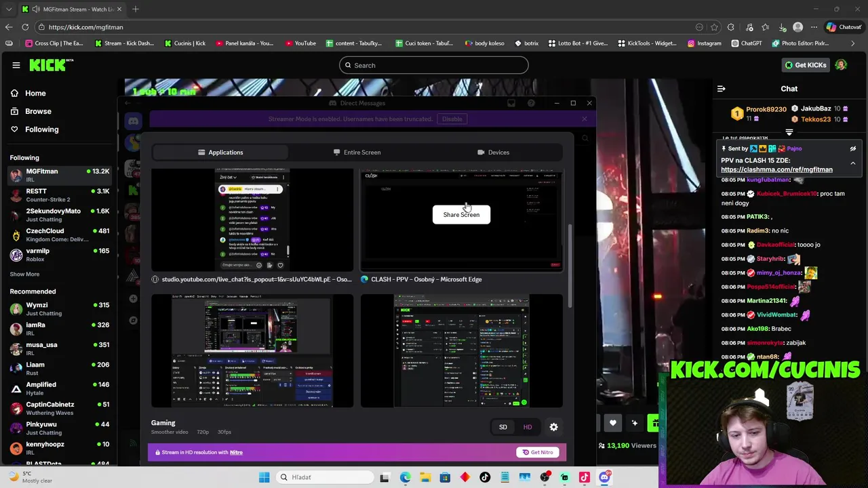Click Show More under Following
The image size is (868, 488).
[x=24, y=274]
